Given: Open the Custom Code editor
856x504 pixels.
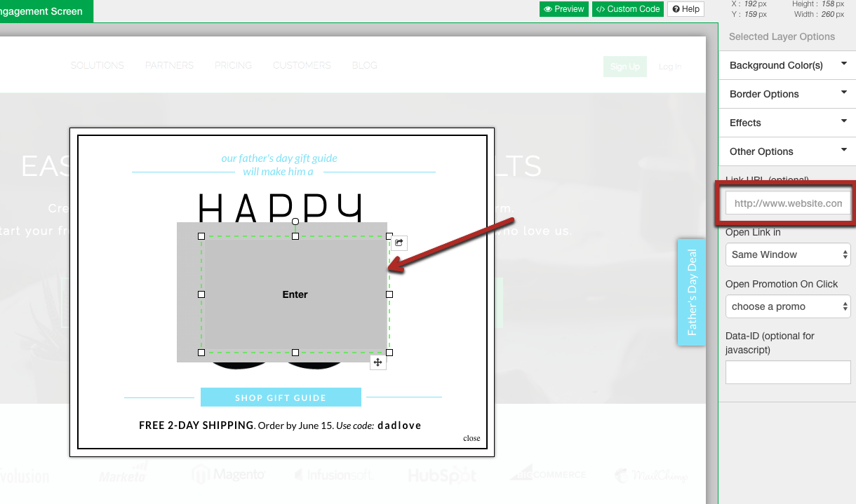Looking at the screenshot, I should pyautogui.click(x=628, y=9).
